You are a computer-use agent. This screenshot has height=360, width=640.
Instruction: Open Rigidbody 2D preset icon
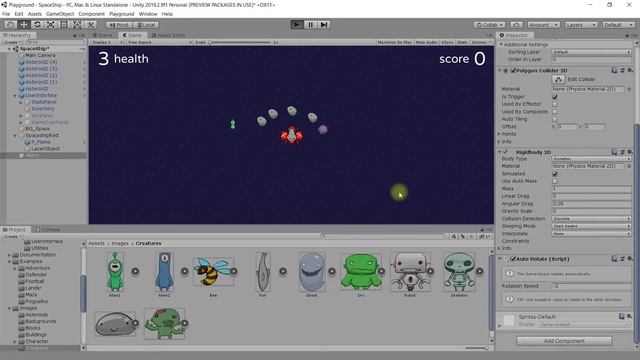(x=622, y=152)
